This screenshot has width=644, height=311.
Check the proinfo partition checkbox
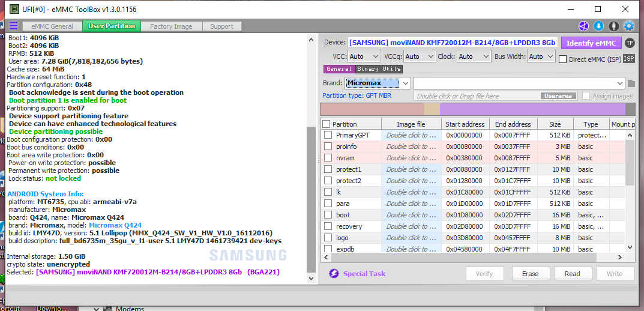pyautogui.click(x=328, y=146)
